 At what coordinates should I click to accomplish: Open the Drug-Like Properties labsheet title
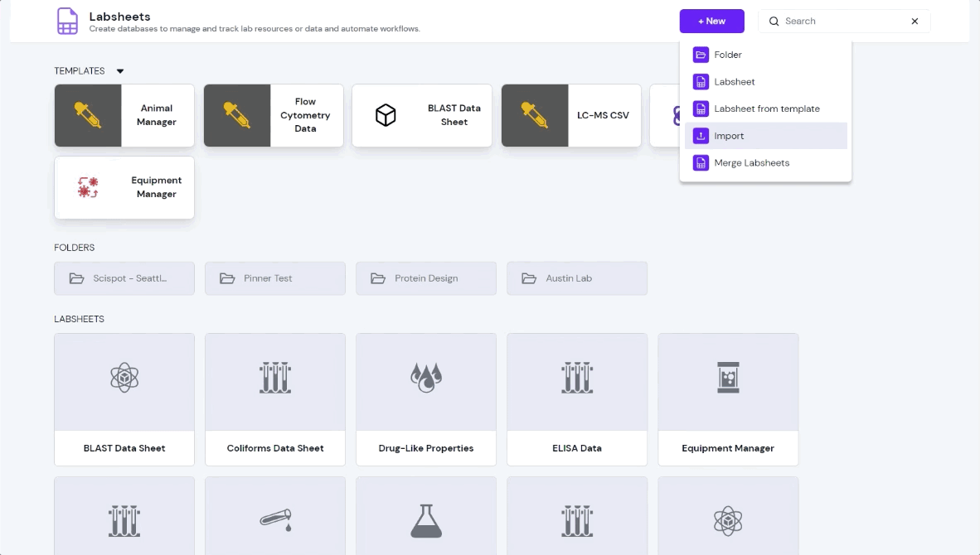coord(426,448)
